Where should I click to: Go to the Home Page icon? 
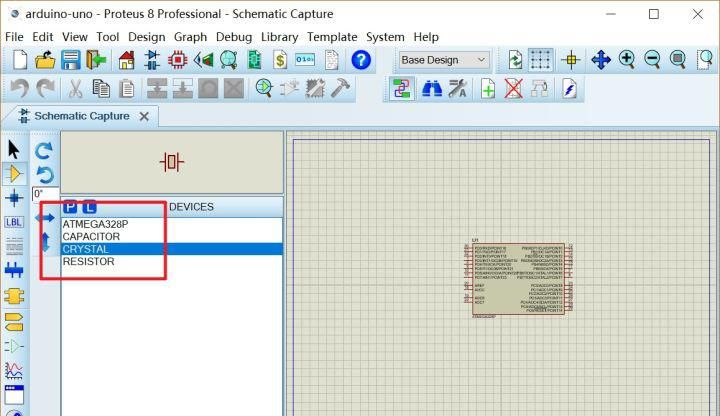pyautogui.click(x=126, y=60)
